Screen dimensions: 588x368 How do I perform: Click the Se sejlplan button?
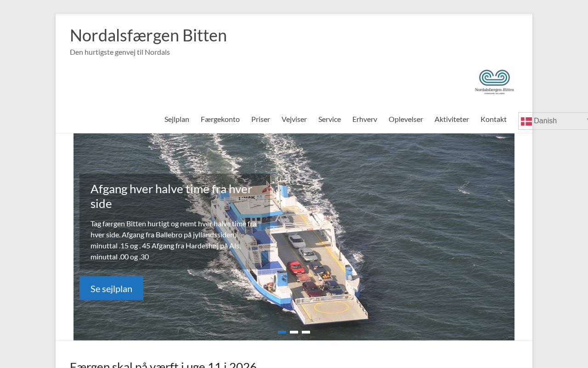[x=111, y=288]
